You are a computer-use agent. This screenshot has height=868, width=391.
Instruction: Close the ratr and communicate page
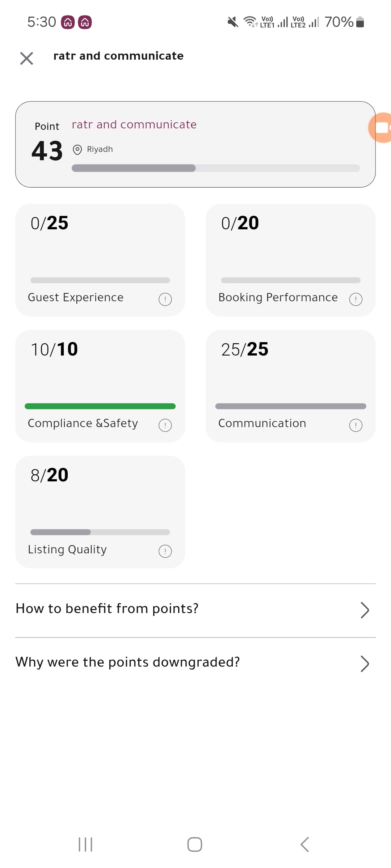pyautogui.click(x=26, y=58)
